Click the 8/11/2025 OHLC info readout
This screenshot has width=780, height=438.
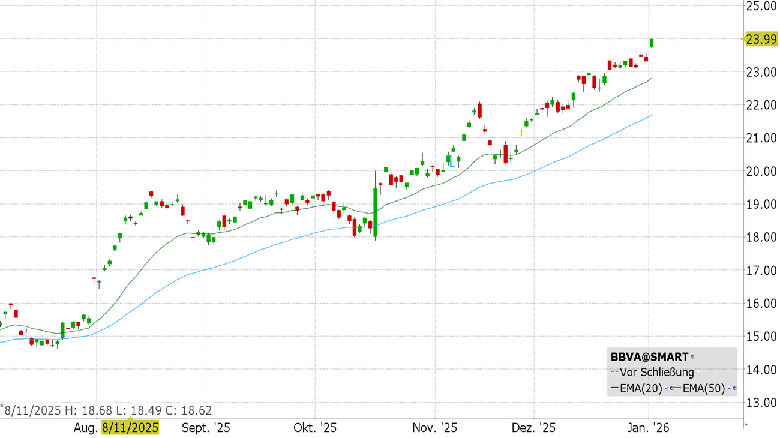point(107,411)
